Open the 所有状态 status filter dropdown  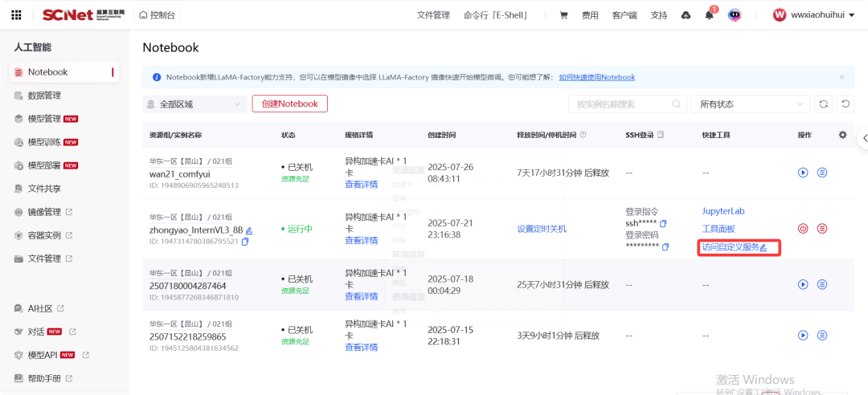click(x=751, y=104)
